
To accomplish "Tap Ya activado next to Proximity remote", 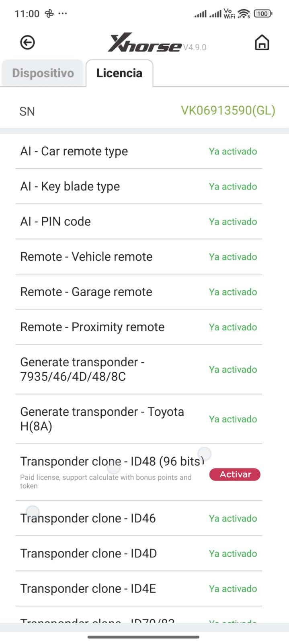I will pos(233,327).
